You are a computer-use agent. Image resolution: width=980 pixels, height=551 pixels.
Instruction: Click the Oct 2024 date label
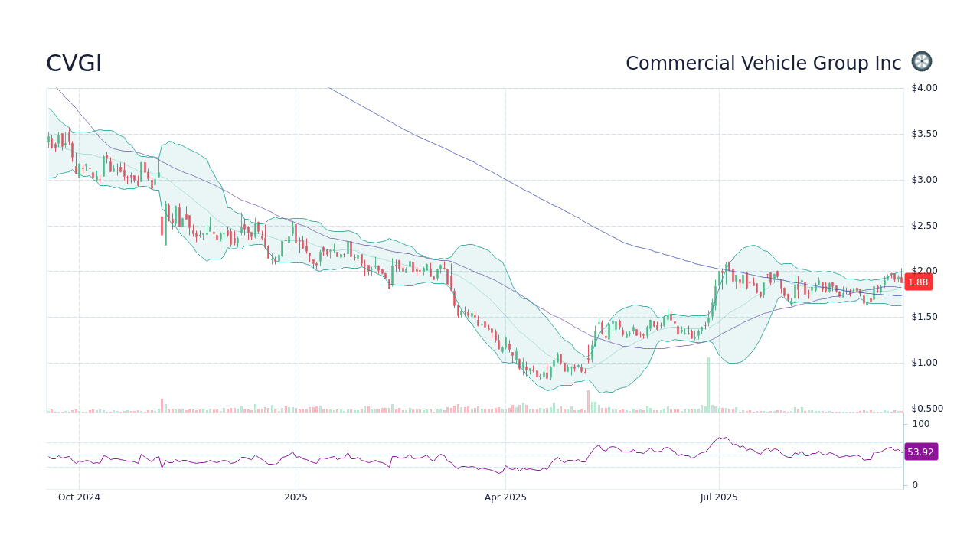tap(79, 497)
